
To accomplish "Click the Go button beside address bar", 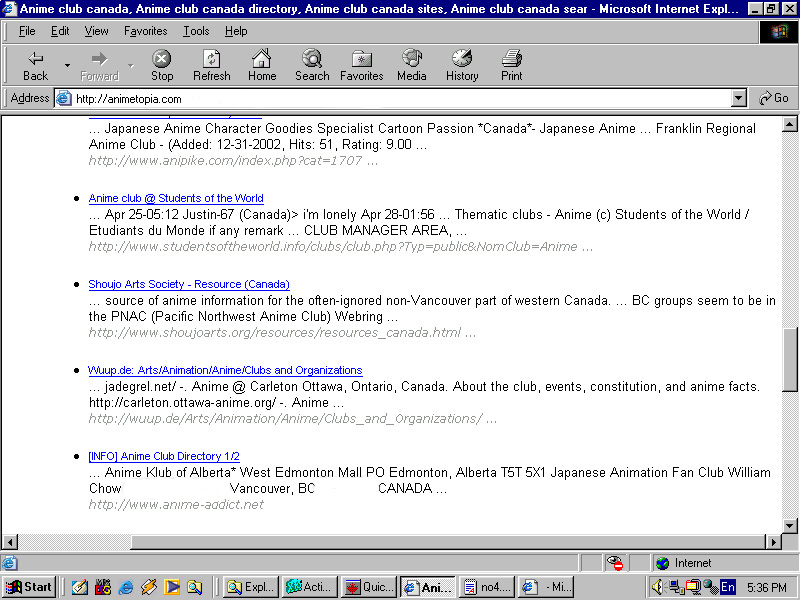I will (773, 98).
